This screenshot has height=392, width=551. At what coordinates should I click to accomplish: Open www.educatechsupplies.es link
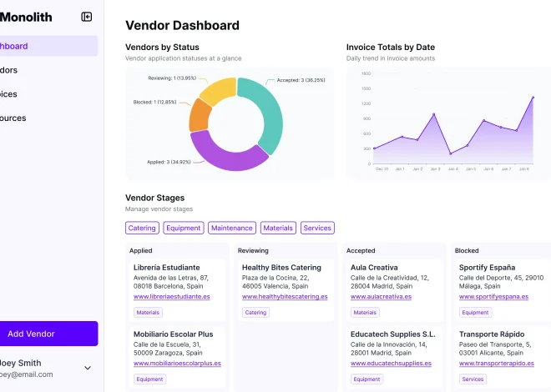pyautogui.click(x=391, y=363)
